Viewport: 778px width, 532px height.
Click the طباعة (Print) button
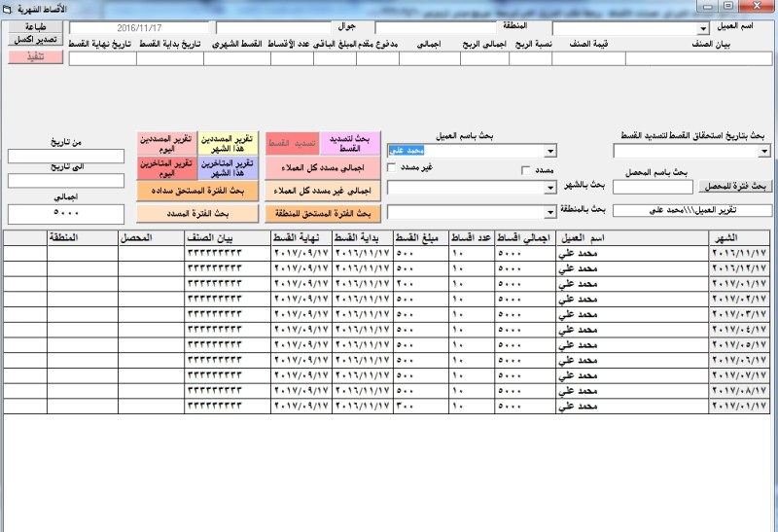[x=36, y=27]
